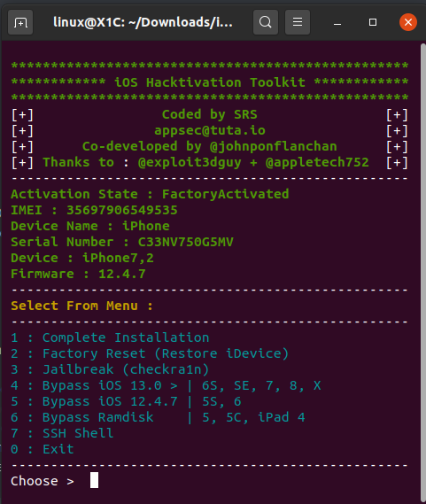The width and height of the screenshot is (426, 504).
Task: Click the Complete Installation menu line
Action: pos(110,337)
